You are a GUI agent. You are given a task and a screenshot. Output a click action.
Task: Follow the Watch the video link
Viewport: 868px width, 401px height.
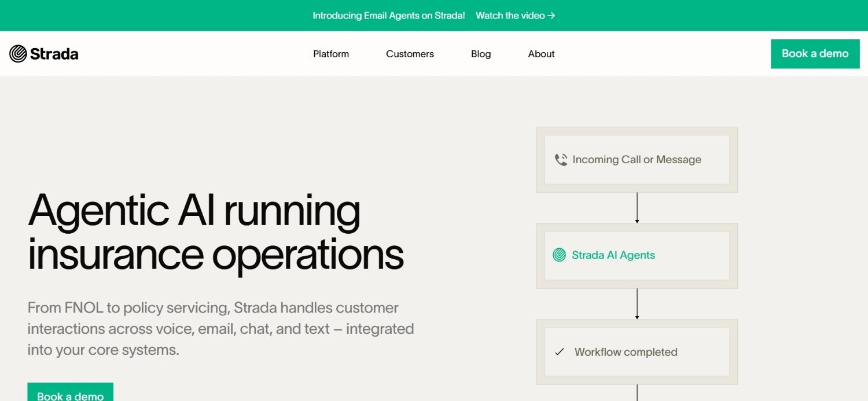(515, 16)
